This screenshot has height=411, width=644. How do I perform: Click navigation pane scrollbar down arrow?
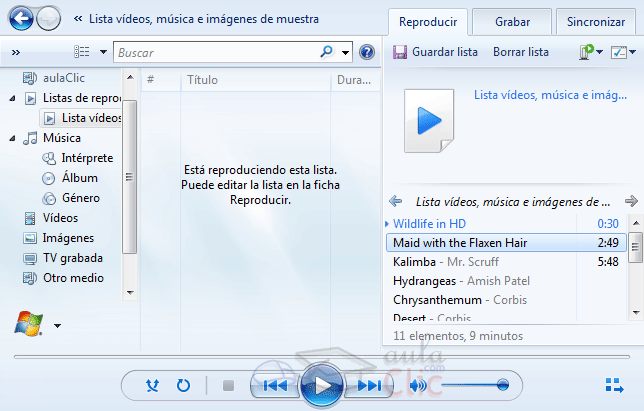coord(130,293)
